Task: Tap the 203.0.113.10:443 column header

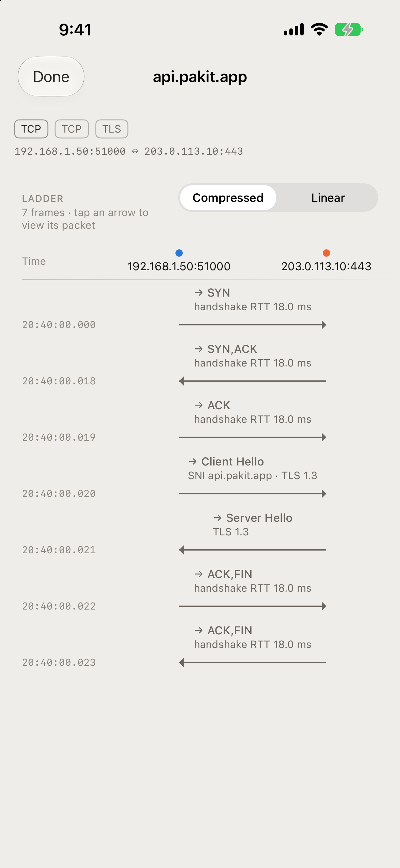Action: (x=326, y=266)
